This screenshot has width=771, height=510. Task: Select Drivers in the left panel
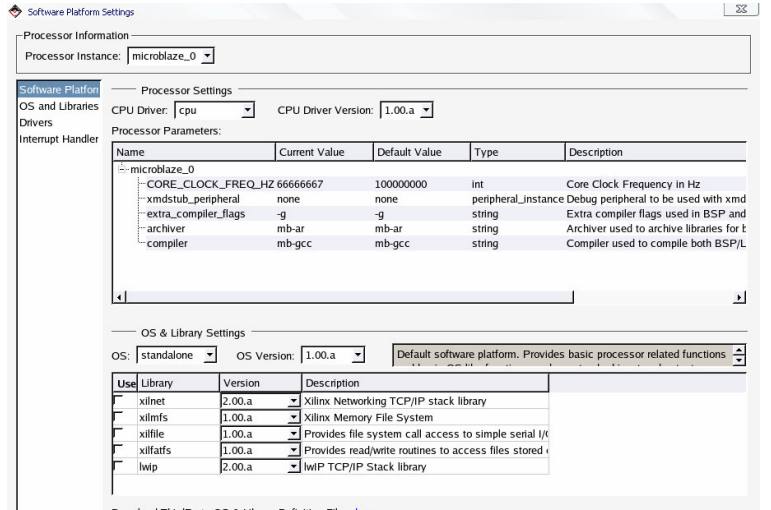(36, 122)
